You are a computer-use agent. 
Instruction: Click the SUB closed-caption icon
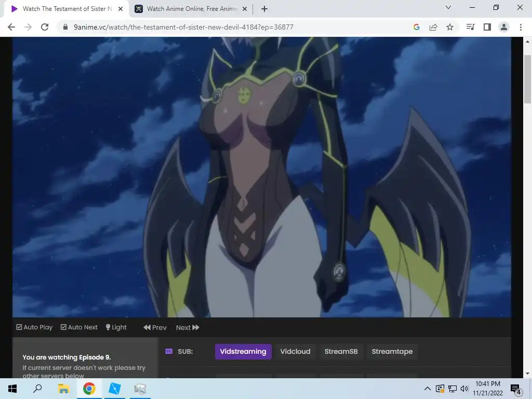pos(169,352)
